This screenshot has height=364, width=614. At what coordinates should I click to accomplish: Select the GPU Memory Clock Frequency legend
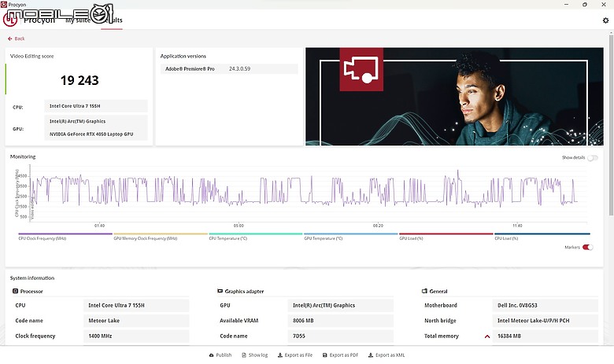tap(161, 236)
